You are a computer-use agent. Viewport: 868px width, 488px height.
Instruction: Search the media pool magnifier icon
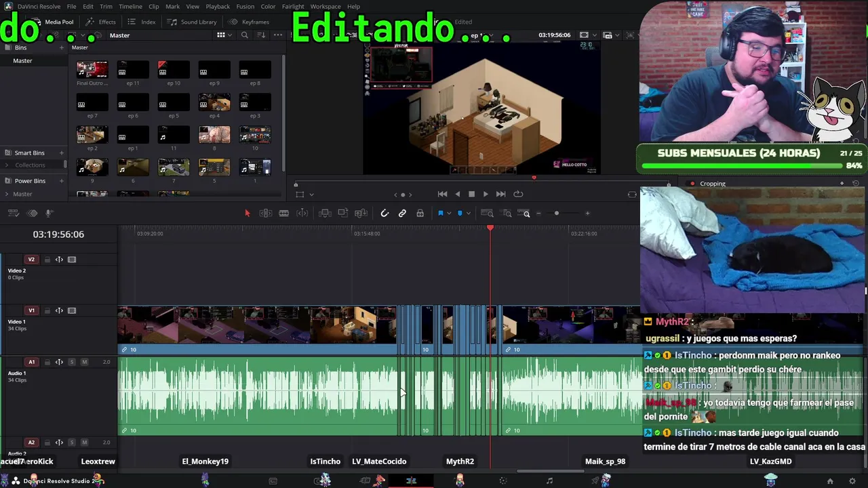coord(245,35)
